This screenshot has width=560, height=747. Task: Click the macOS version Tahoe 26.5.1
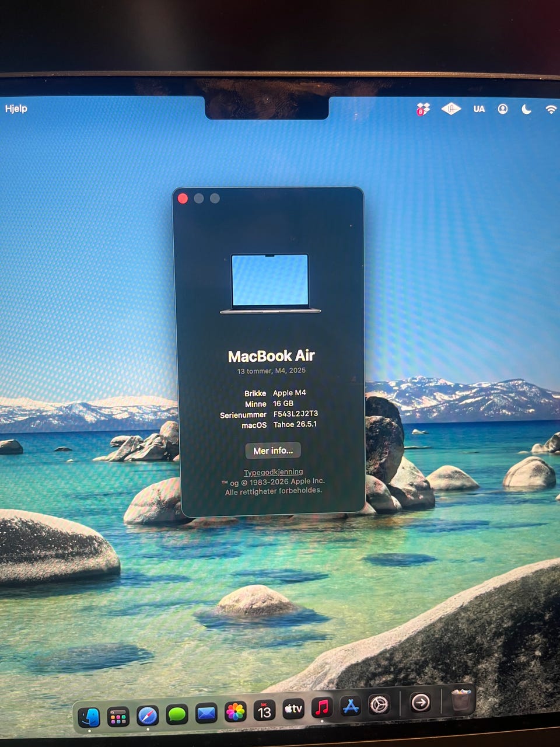pyautogui.click(x=295, y=424)
